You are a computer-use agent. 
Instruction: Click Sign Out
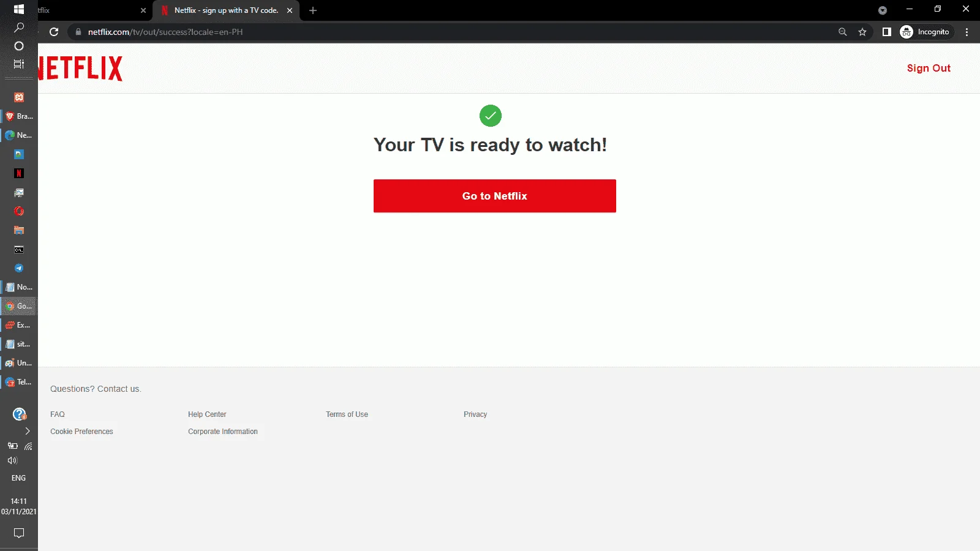point(929,68)
